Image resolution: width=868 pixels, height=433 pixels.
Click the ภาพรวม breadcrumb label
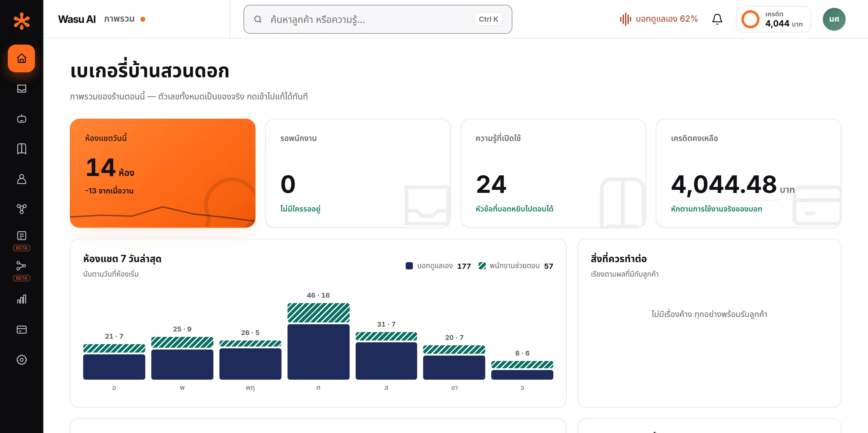click(119, 19)
